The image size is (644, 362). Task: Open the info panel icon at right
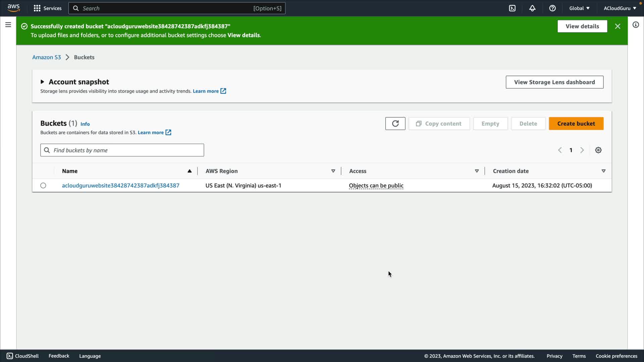point(636,25)
